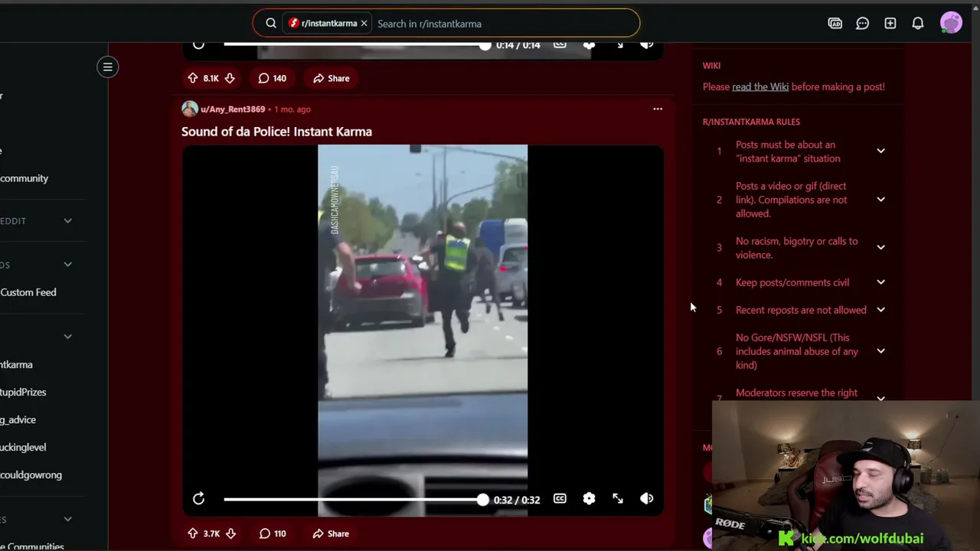Toggle captions on the 0:14 video
Viewport: 980px width, 551px height.
560,44
